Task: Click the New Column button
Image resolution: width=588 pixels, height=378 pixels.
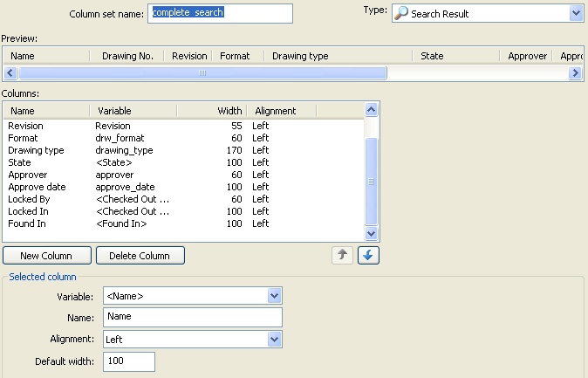Action: pos(47,256)
